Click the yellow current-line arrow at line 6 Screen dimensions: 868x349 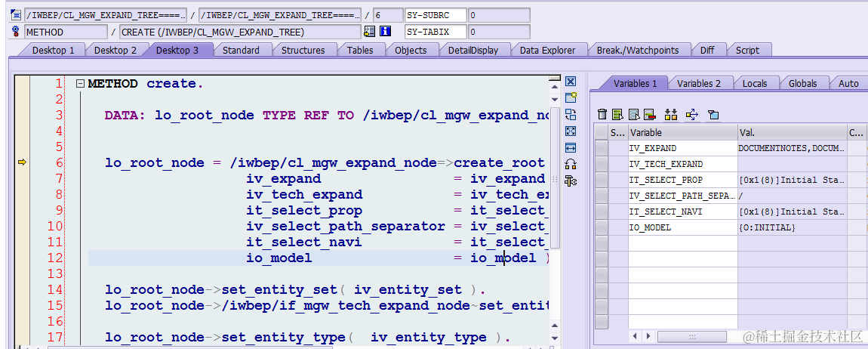coord(22,162)
